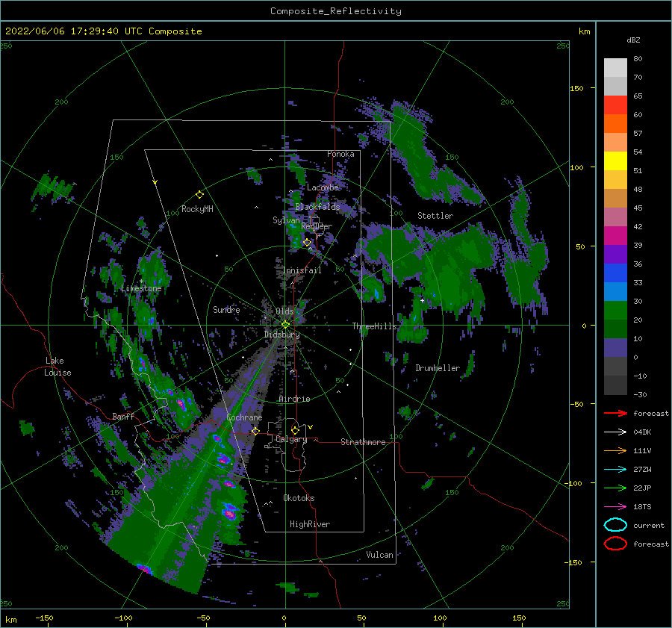Click the light blue swatch between 33 and 30 dBZ
The image size is (672, 628).
(615, 292)
